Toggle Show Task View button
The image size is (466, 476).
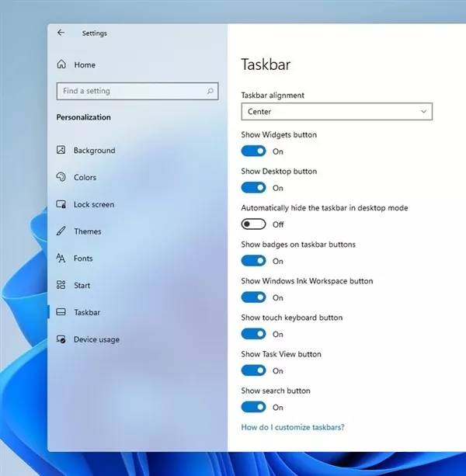pyautogui.click(x=253, y=370)
